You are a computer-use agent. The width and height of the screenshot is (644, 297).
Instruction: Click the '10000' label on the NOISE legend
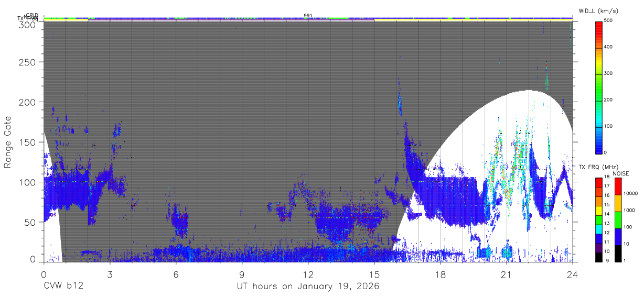631,193
